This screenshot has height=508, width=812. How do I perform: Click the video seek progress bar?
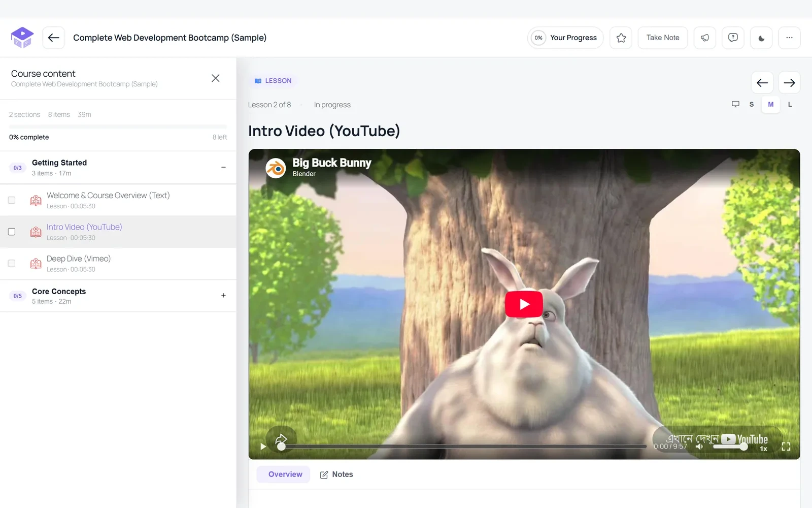[x=464, y=447]
